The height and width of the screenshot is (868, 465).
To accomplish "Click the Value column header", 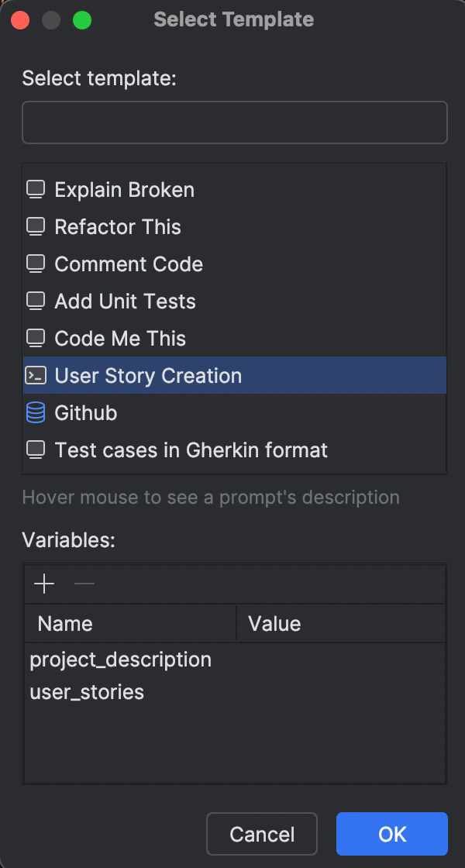I will pyautogui.click(x=341, y=624).
